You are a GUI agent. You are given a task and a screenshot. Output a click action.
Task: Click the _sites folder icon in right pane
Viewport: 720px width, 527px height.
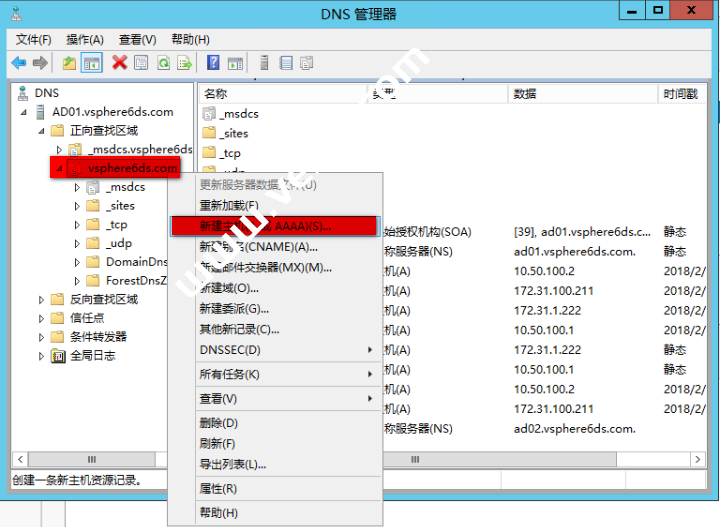point(209,133)
